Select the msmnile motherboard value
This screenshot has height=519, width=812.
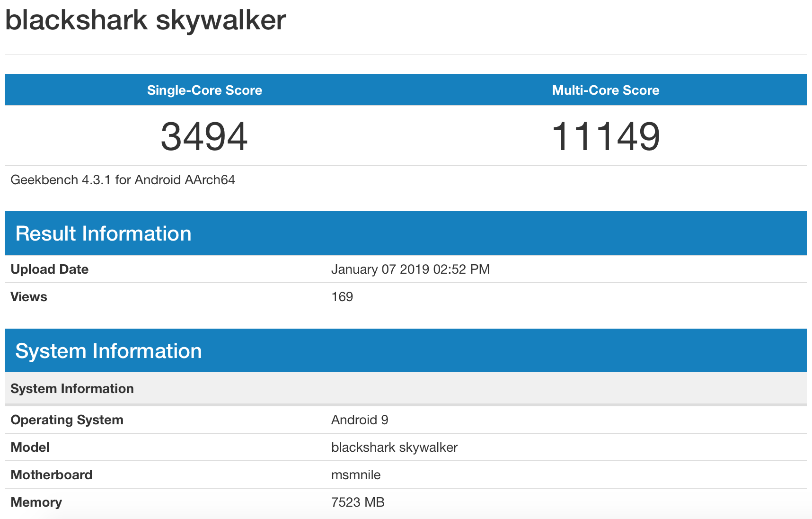[356, 474]
